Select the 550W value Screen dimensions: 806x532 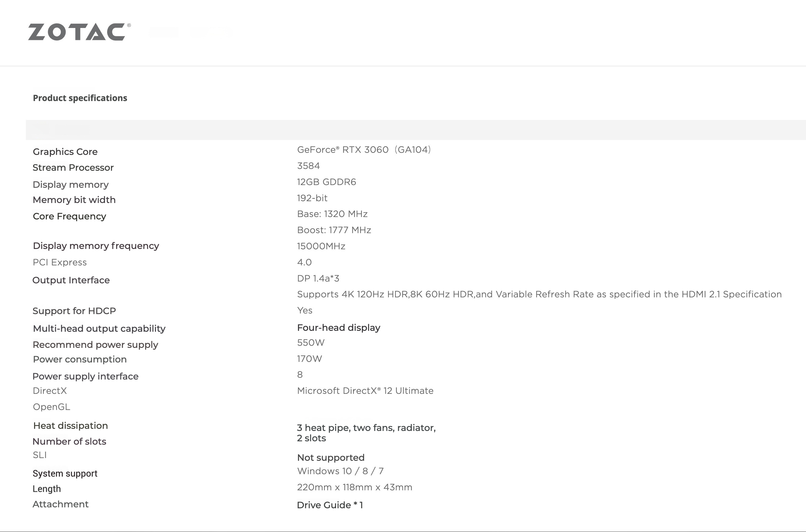[311, 343]
